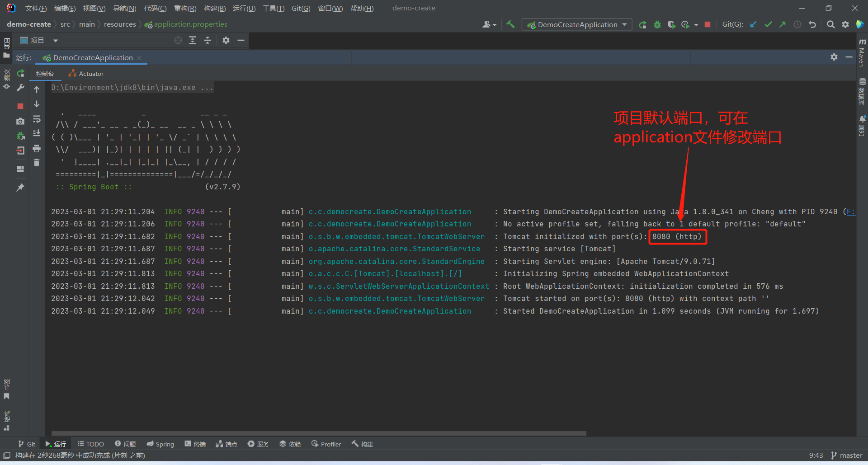Click resources in the breadcrumb path
This screenshot has height=465, width=868.
[x=120, y=24]
